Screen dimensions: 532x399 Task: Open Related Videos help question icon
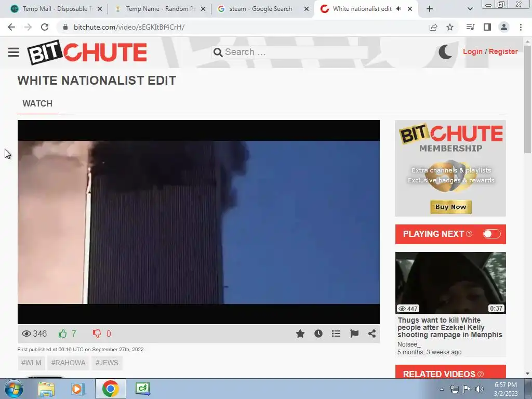click(x=481, y=374)
